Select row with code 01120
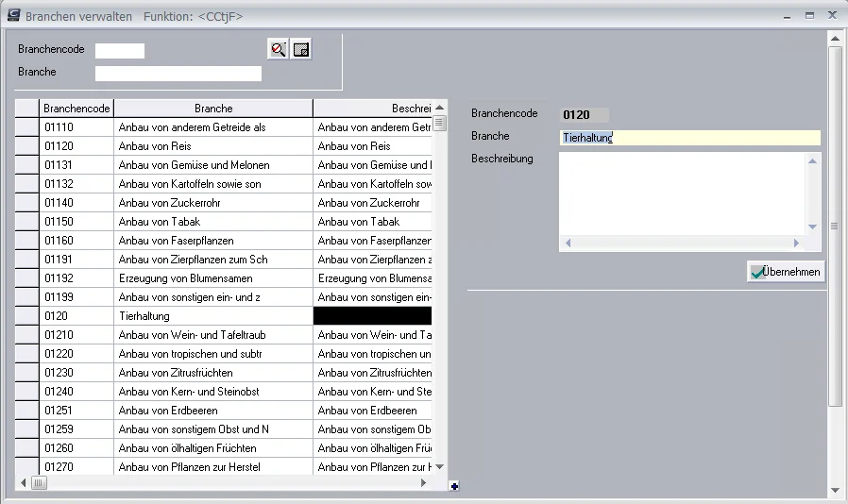 76,146
